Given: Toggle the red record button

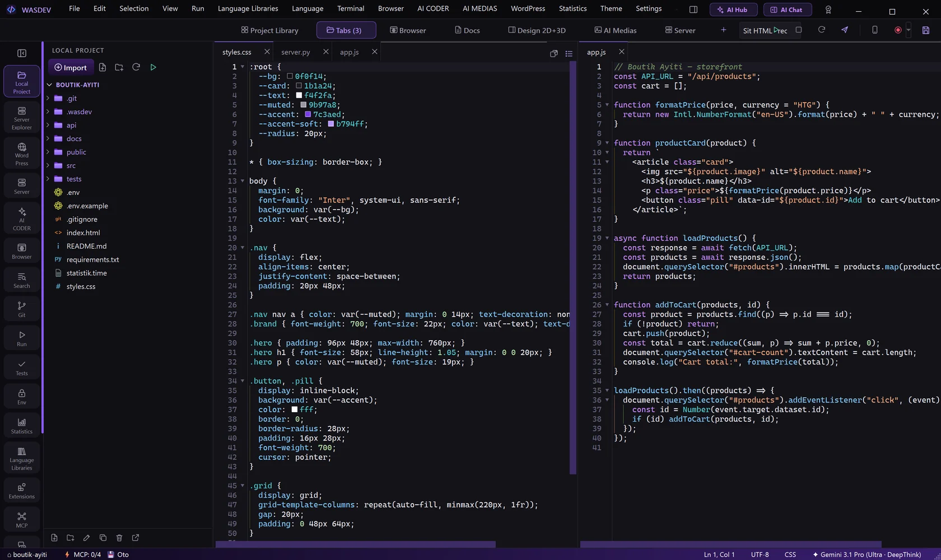Looking at the screenshot, I should point(898,30).
